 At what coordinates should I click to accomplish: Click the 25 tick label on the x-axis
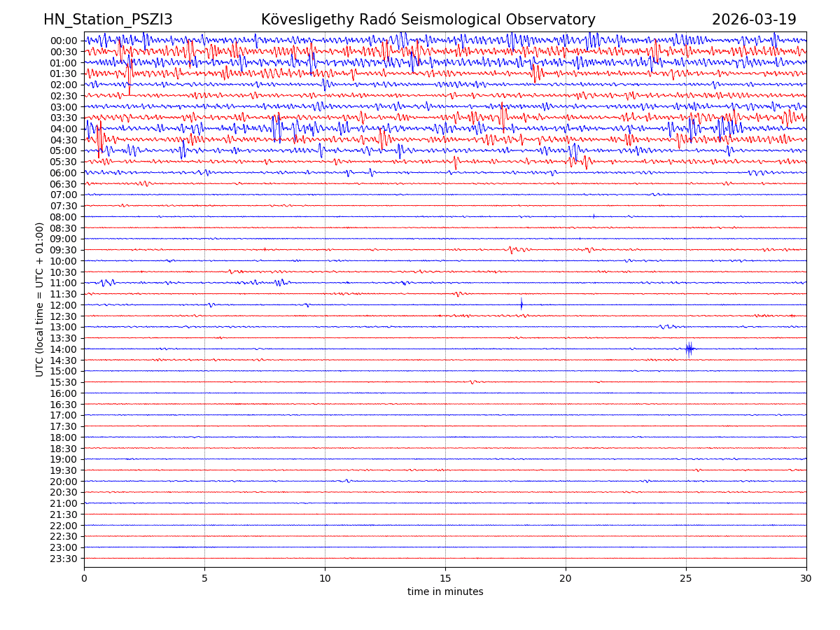686,579
